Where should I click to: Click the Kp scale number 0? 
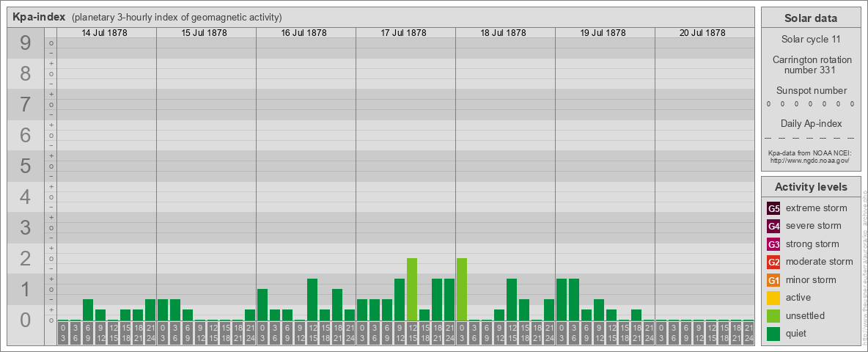coord(26,320)
